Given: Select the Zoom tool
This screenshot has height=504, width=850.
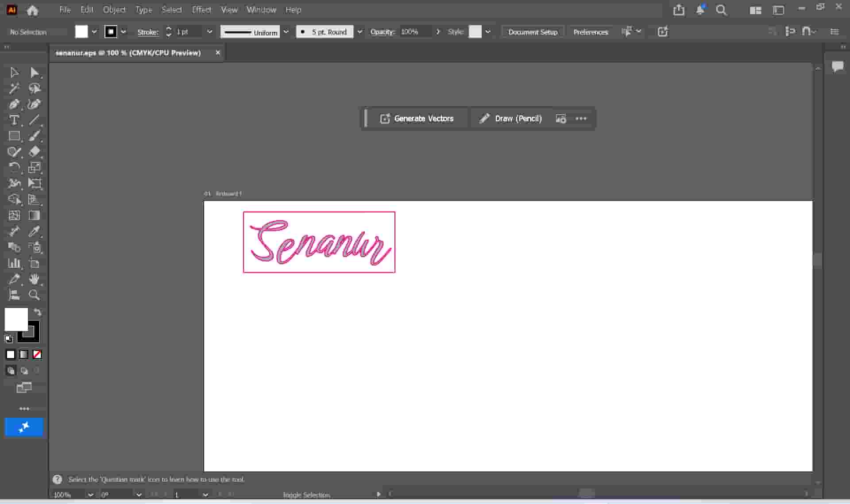Looking at the screenshot, I should (35, 295).
